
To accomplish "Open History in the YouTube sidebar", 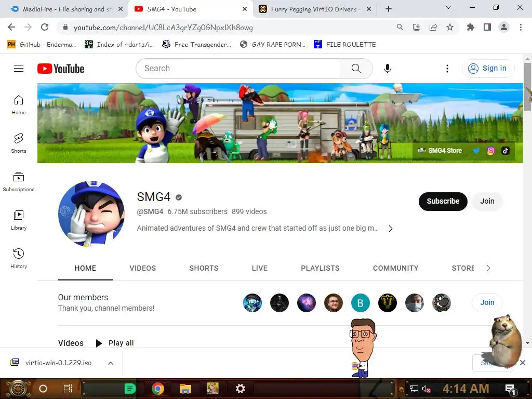I will point(19,259).
